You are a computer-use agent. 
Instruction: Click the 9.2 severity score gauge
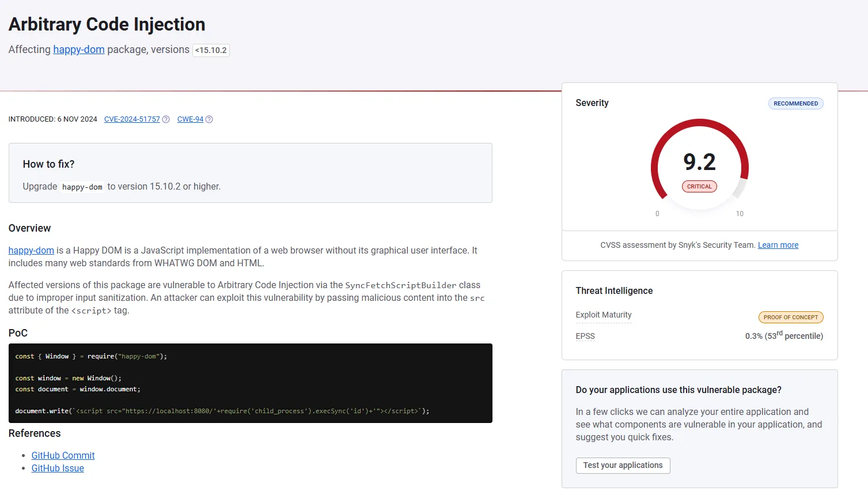click(x=699, y=166)
